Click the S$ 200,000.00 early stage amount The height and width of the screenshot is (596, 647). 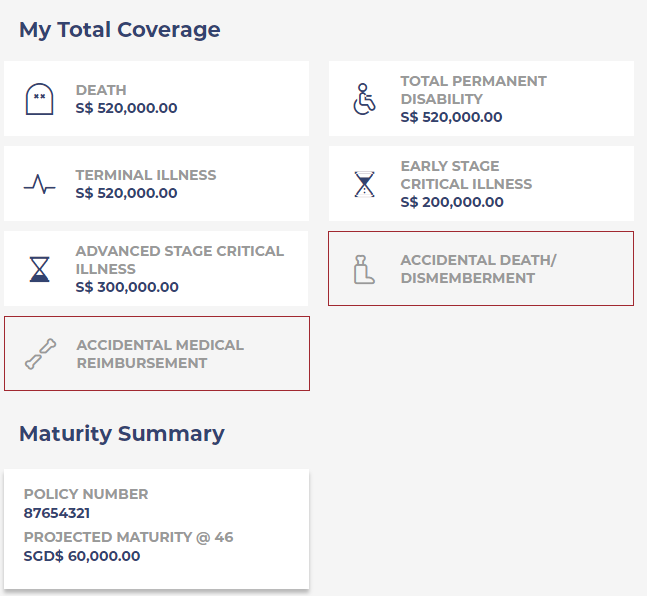[452, 202]
